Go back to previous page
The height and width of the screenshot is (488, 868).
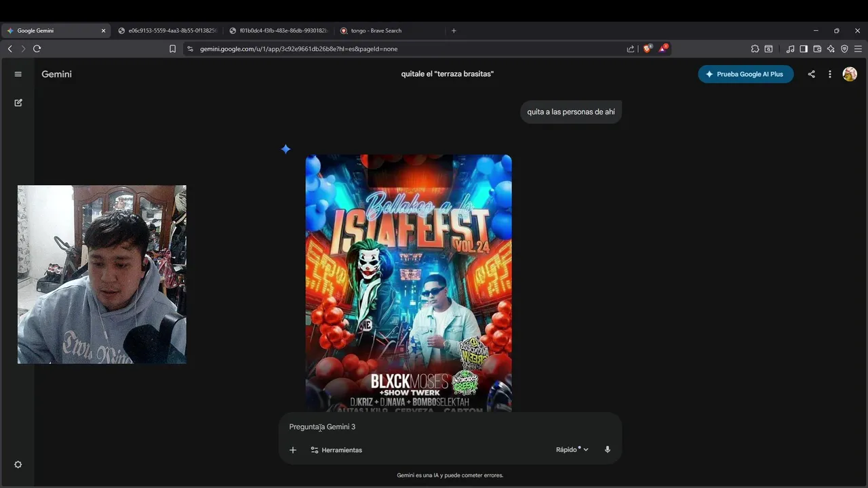(x=9, y=49)
